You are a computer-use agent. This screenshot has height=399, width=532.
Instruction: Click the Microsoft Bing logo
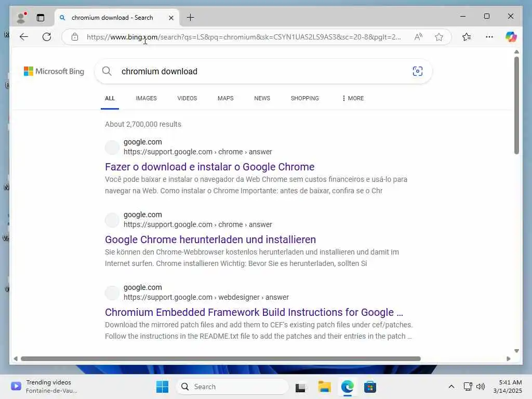pyautogui.click(x=54, y=71)
